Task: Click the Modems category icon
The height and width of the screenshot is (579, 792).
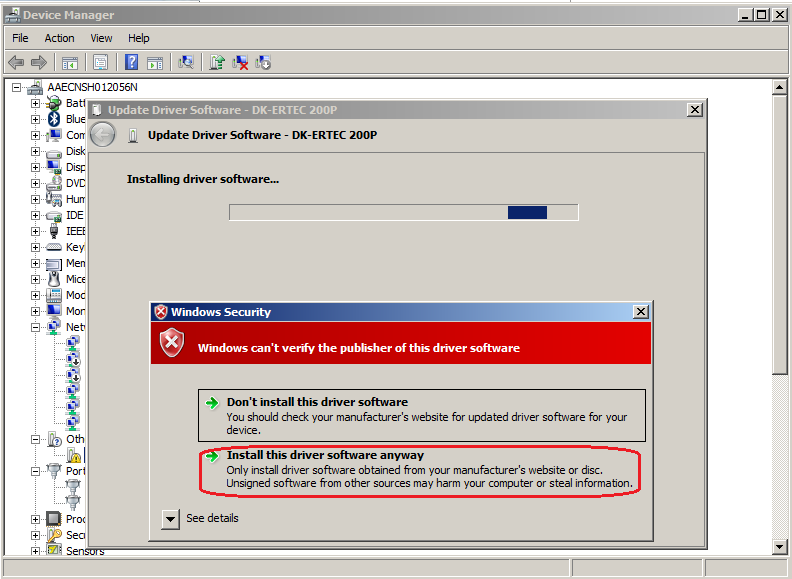Action: (54, 295)
